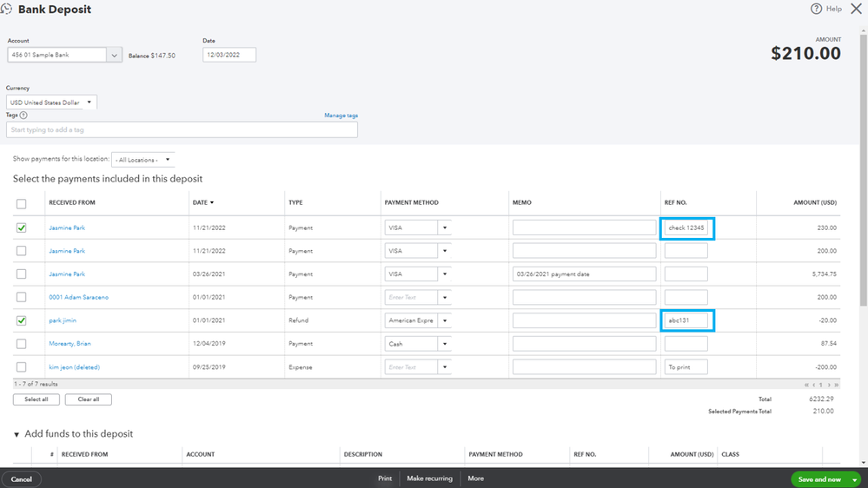The width and height of the screenshot is (868, 488).
Task: Open the Account dropdown for Sample Bank
Action: pos(114,55)
